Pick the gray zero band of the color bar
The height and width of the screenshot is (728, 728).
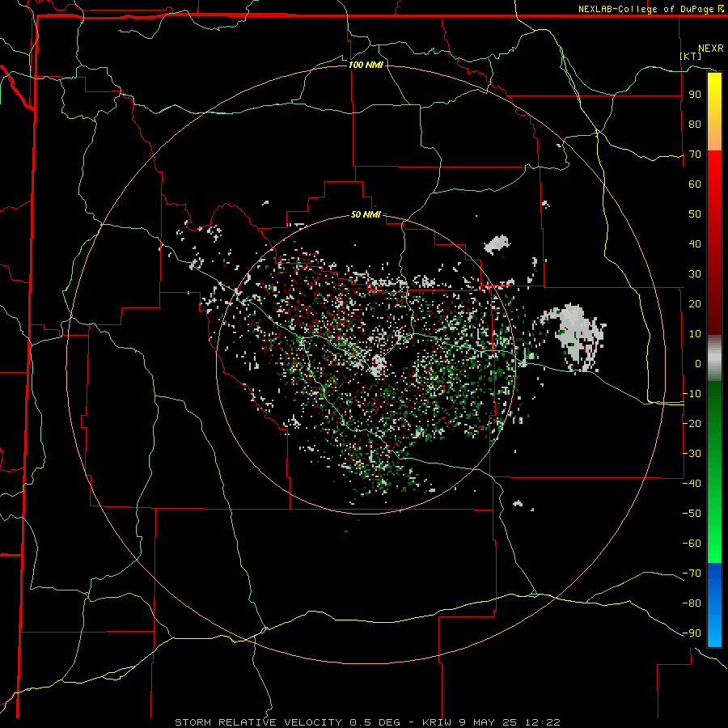point(714,358)
